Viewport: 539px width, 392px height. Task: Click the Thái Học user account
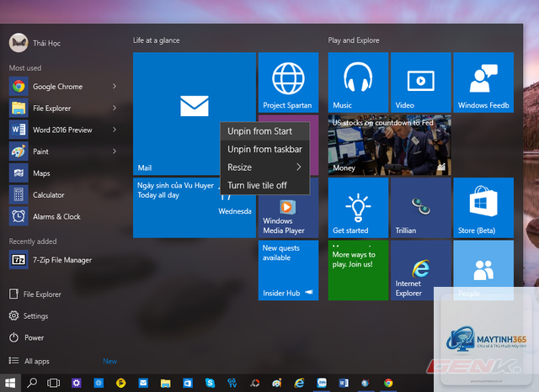coord(35,43)
